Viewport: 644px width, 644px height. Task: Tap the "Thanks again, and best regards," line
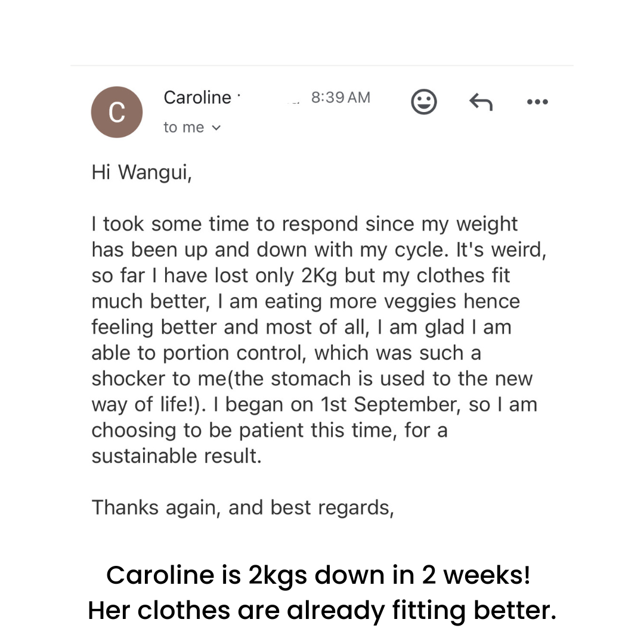(243, 508)
